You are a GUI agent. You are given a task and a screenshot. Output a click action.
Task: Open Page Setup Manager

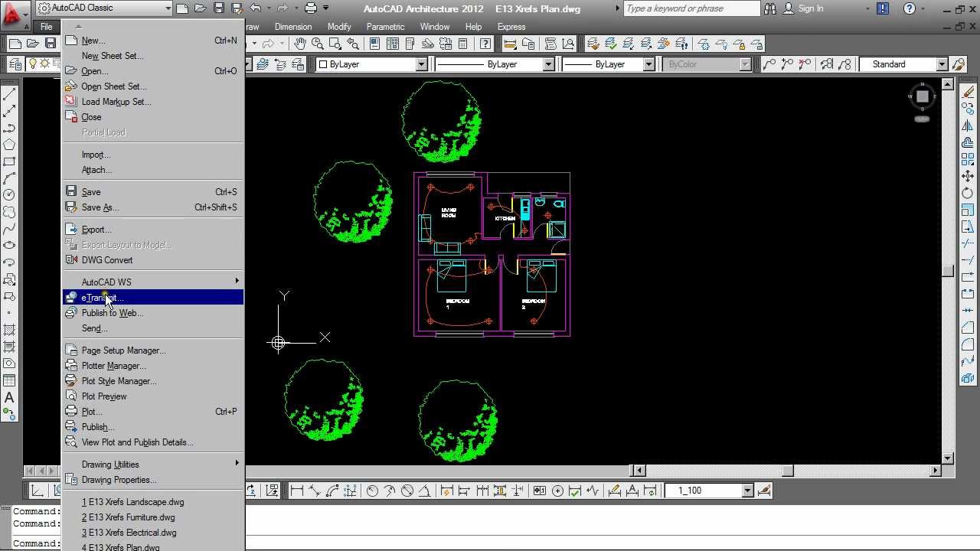click(x=153, y=350)
